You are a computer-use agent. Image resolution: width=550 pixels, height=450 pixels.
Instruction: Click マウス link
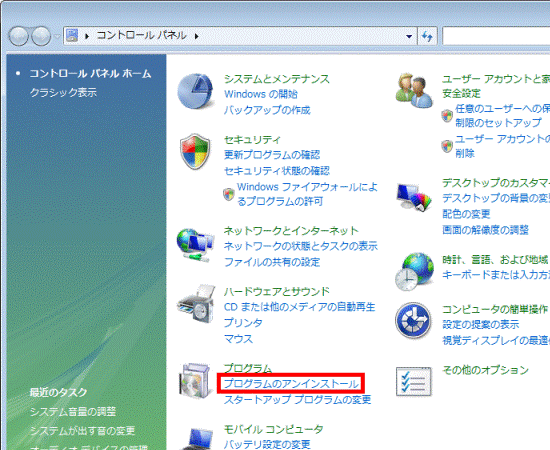click(239, 339)
